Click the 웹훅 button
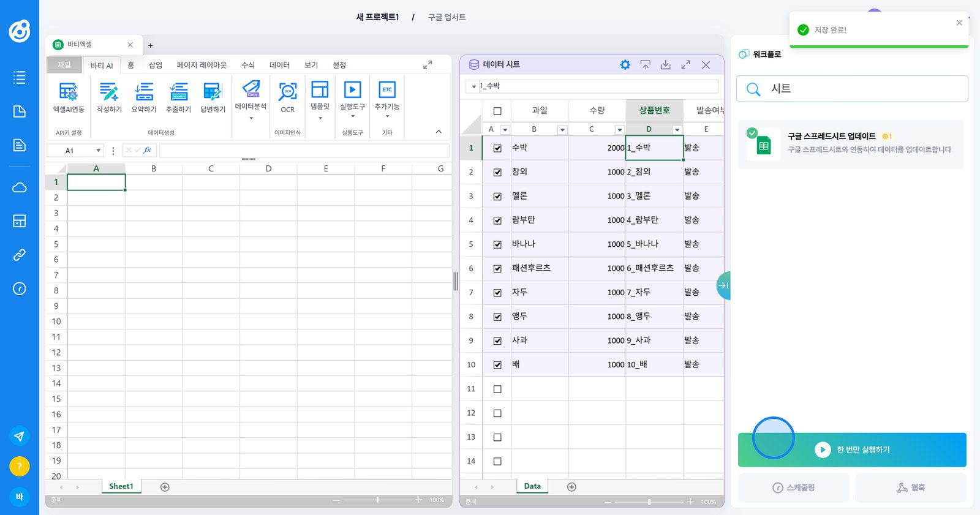Screen dimensions: 980x515 click(x=911, y=488)
